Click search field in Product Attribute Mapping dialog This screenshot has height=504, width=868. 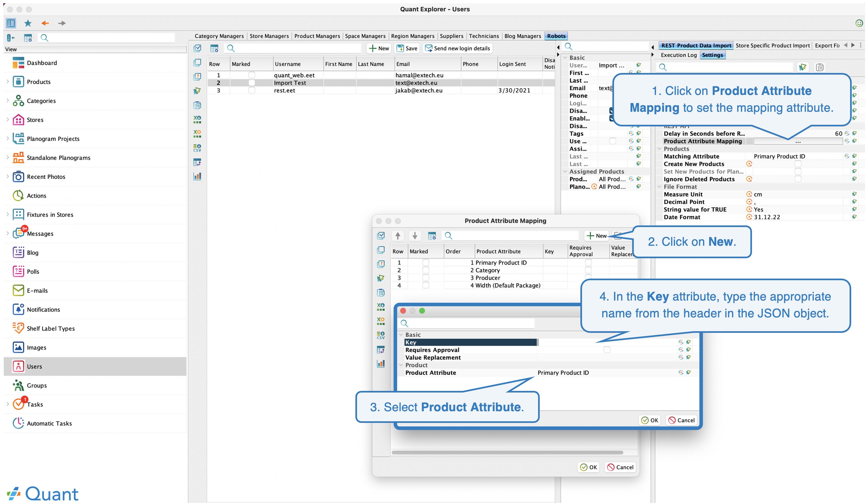(x=510, y=235)
